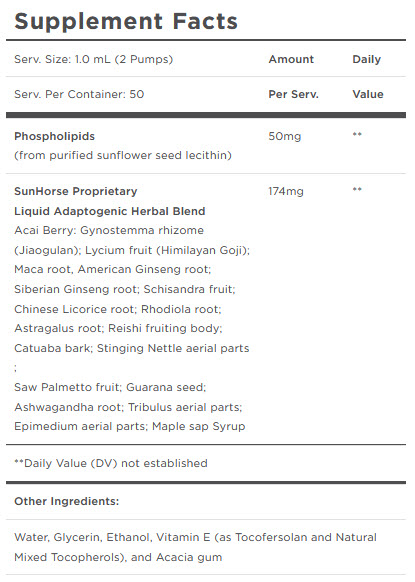Click the Daily Value not established footnote
This screenshot has width=415, height=582.
click(111, 463)
